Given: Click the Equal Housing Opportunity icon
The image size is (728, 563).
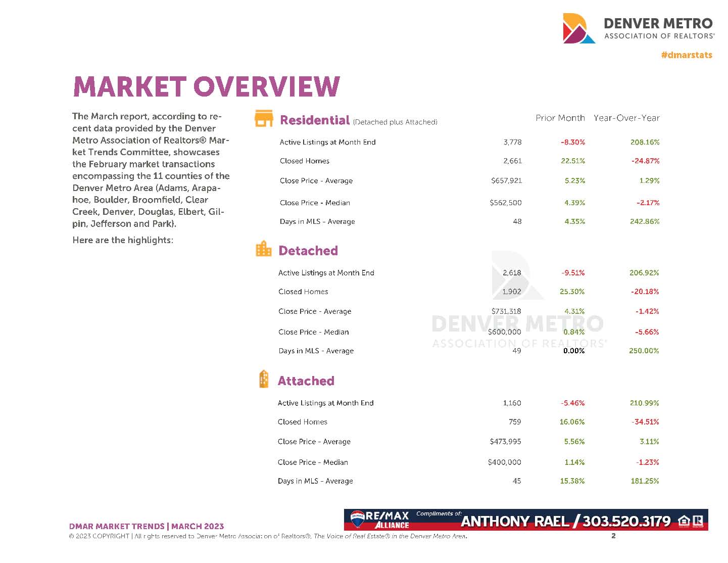Looking at the screenshot, I should pyautogui.click(x=684, y=521).
